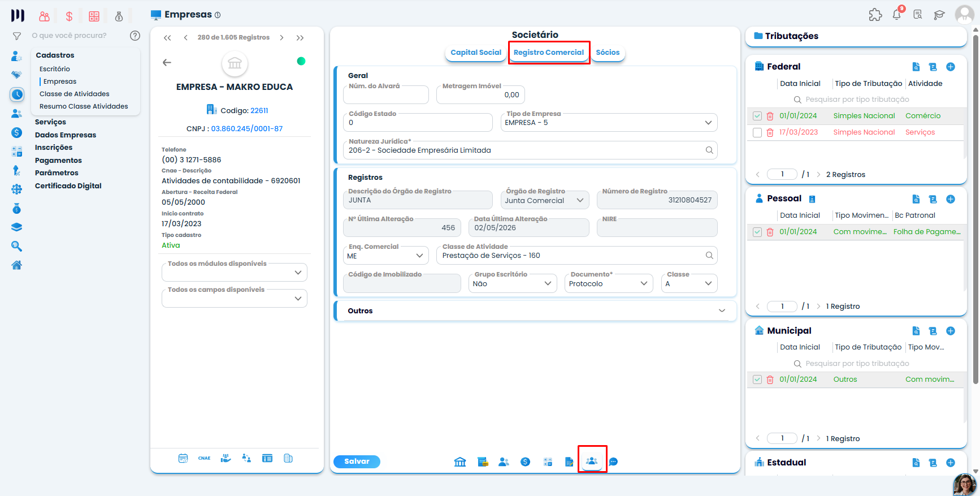Image resolution: width=980 pixels, height=496 pixels.
Task: Check the 17/03/2023 Simples Nacional Serviços checkbox
Action: 757,132
